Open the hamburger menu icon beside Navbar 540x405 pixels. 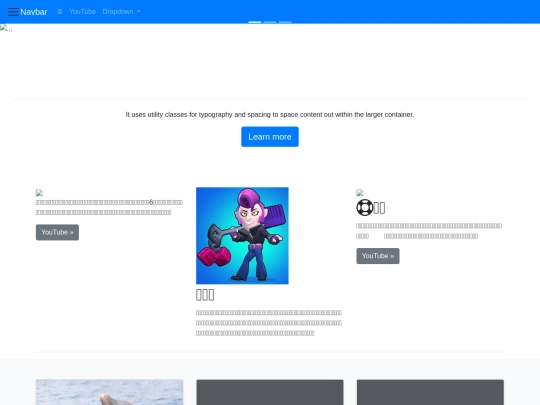[13, 12]
